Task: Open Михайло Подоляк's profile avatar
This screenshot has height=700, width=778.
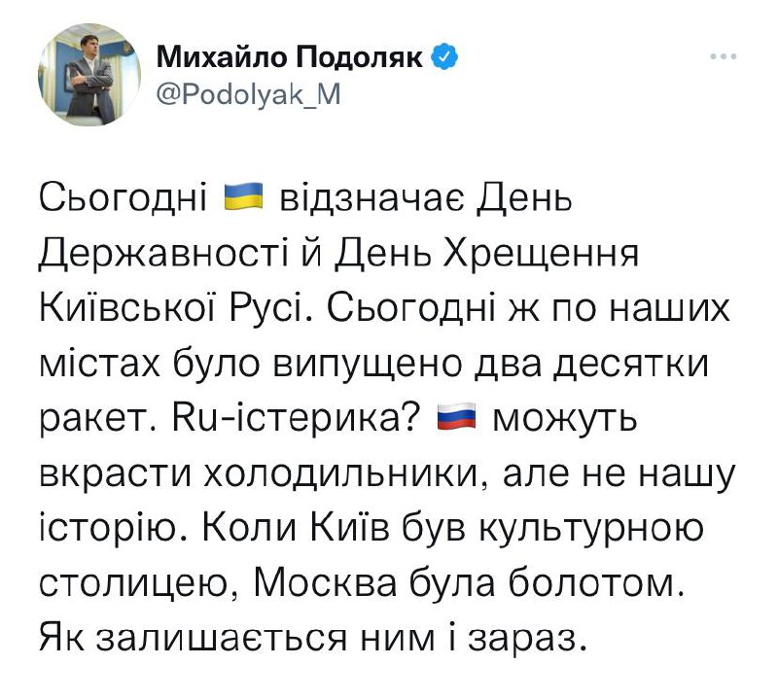Action: pos(79,77)
